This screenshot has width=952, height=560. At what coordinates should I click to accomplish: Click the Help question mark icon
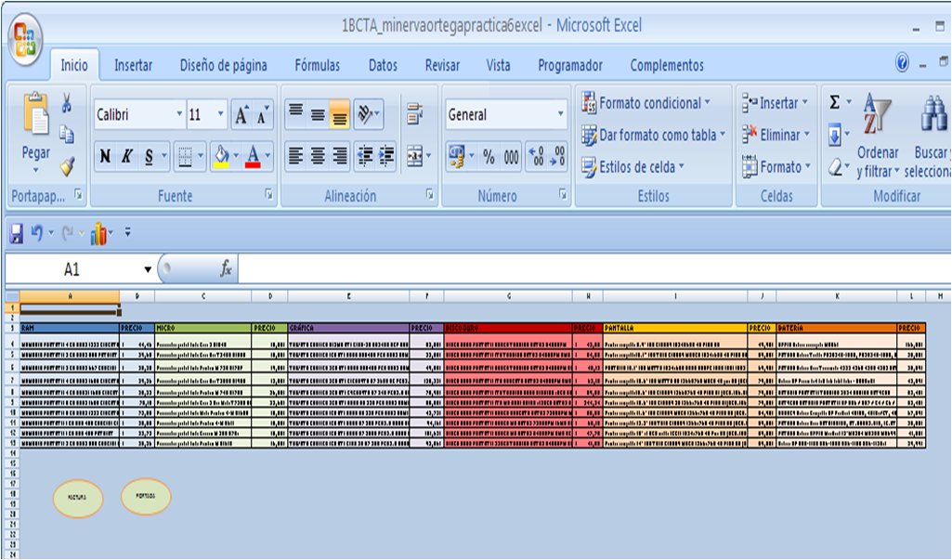tap(902, 62)
